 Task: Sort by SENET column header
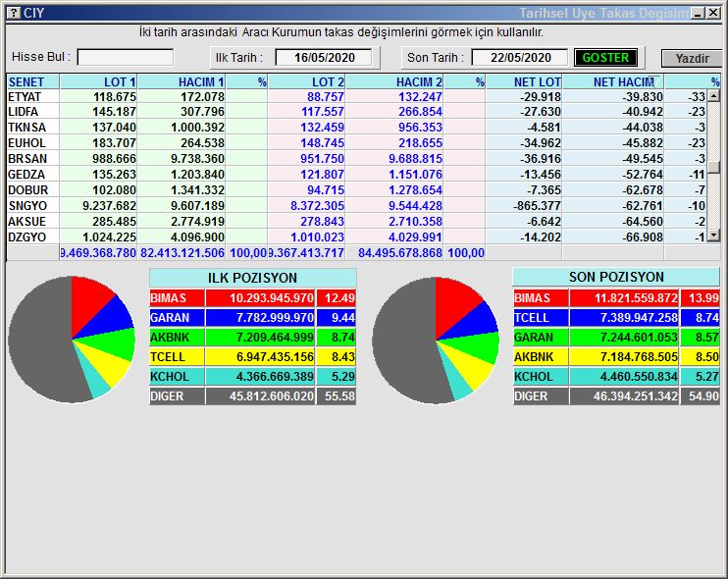[33, 82]
